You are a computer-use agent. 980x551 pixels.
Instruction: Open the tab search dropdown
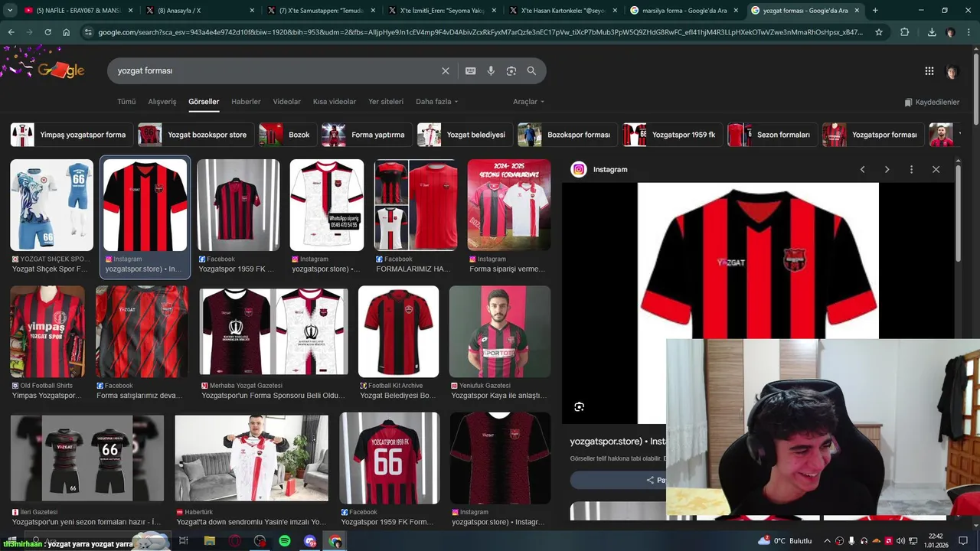click(10, 10)
